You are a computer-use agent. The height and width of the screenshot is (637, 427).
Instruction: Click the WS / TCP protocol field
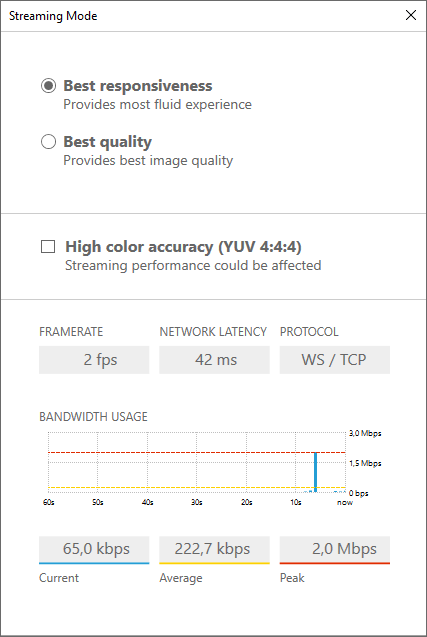[334, 360]
